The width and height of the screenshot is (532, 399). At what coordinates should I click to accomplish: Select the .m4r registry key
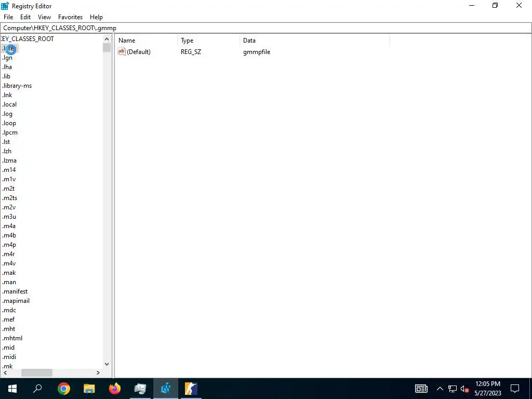click(8, 254)
